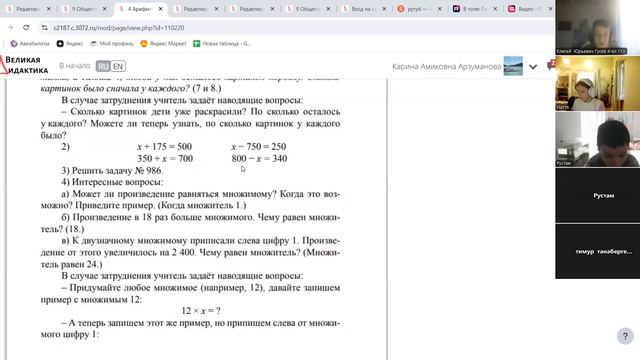Screen dimensions: 640x360
Task: Select Настя participant video tile
Action: pos(597,83)
